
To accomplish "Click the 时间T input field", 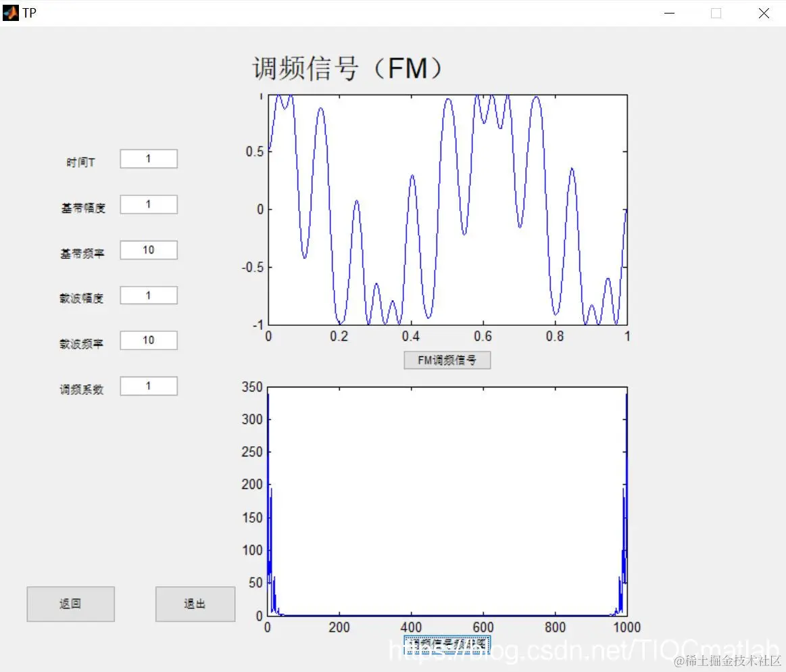I will 149,159.
